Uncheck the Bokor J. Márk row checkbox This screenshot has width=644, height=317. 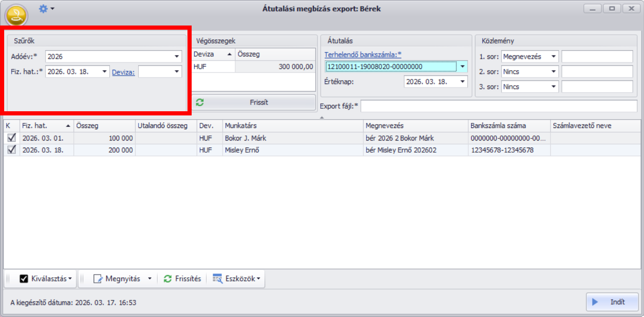(12, 138)
